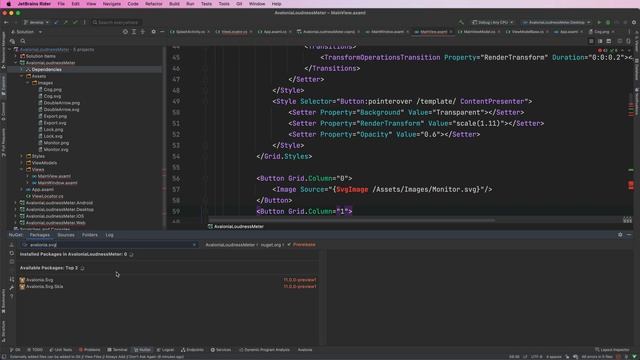This screenshot has width=640, height=360.
Task: Open the Refactor menu
Action: coord(153,4)
